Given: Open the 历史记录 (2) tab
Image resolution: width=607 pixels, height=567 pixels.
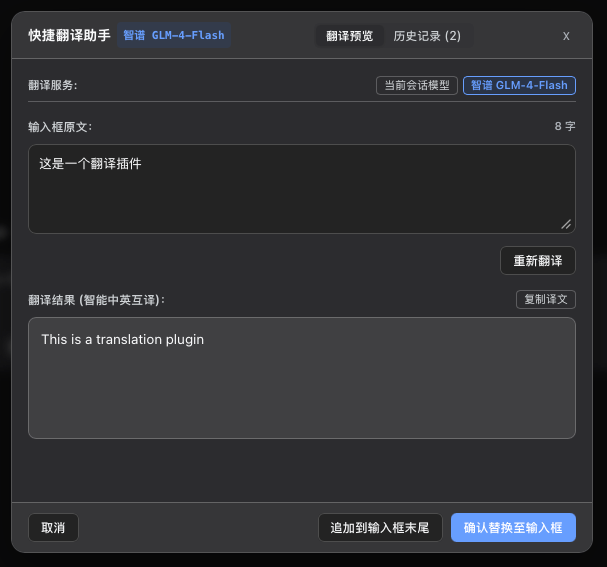Looking at the screenshot, I should click(x=427, y=36).
